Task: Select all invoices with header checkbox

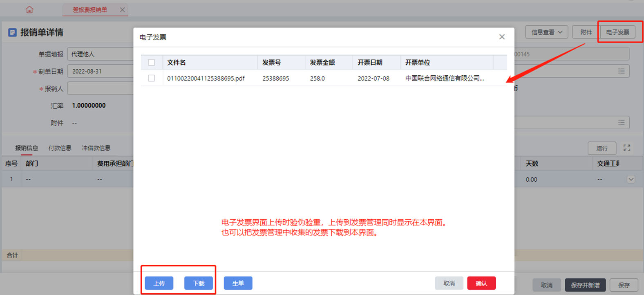Action: tap(152, 63)
